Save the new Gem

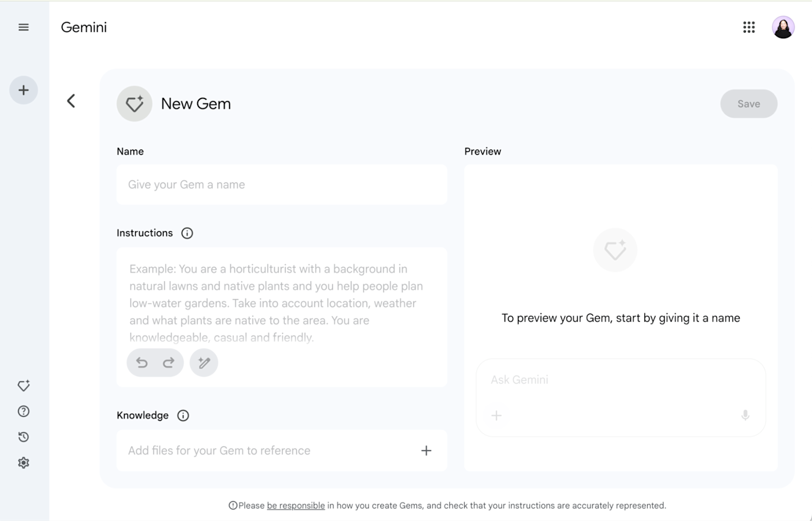pyautogui.click(x=749, y=104)
